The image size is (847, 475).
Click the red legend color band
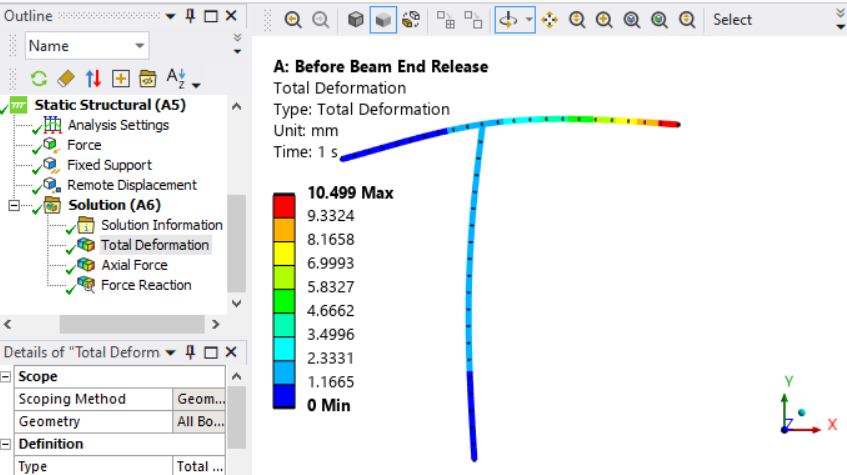tap(284, 206)
